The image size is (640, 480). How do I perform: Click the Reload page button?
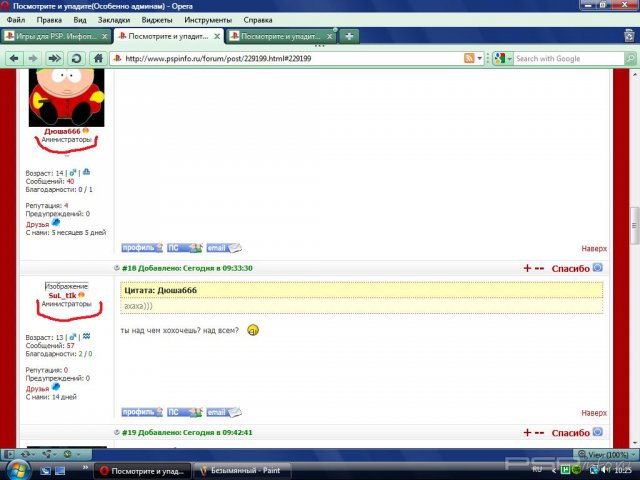click(x=77, y=59)
